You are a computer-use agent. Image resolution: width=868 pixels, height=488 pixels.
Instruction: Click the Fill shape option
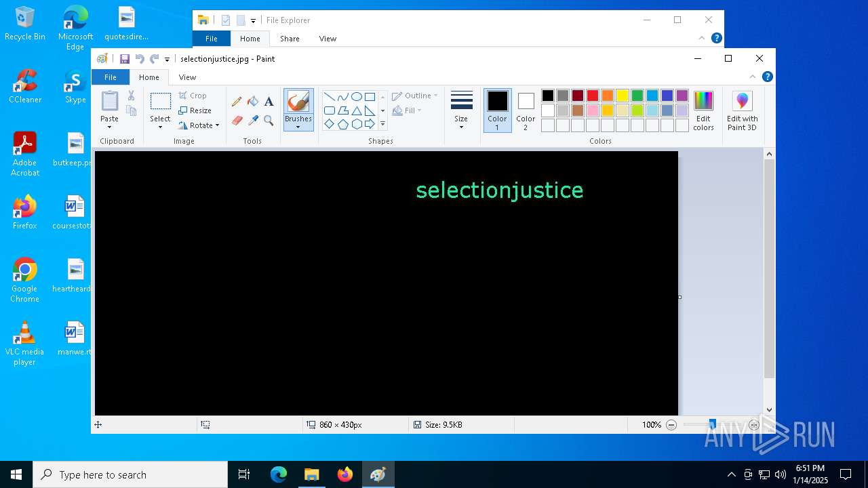click(407, 110)
